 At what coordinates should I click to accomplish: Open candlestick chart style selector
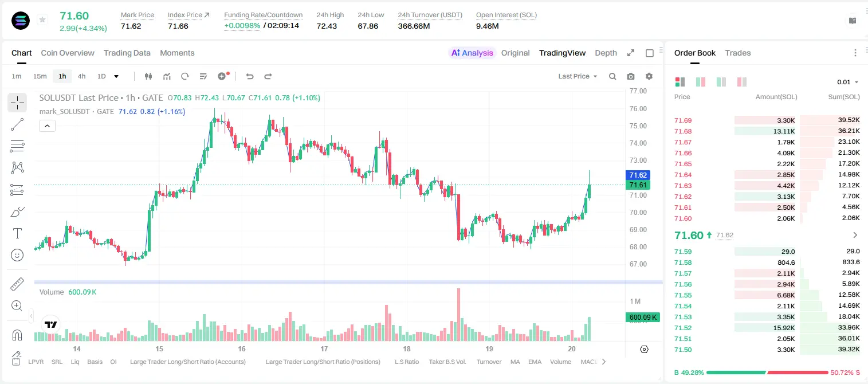148,76
